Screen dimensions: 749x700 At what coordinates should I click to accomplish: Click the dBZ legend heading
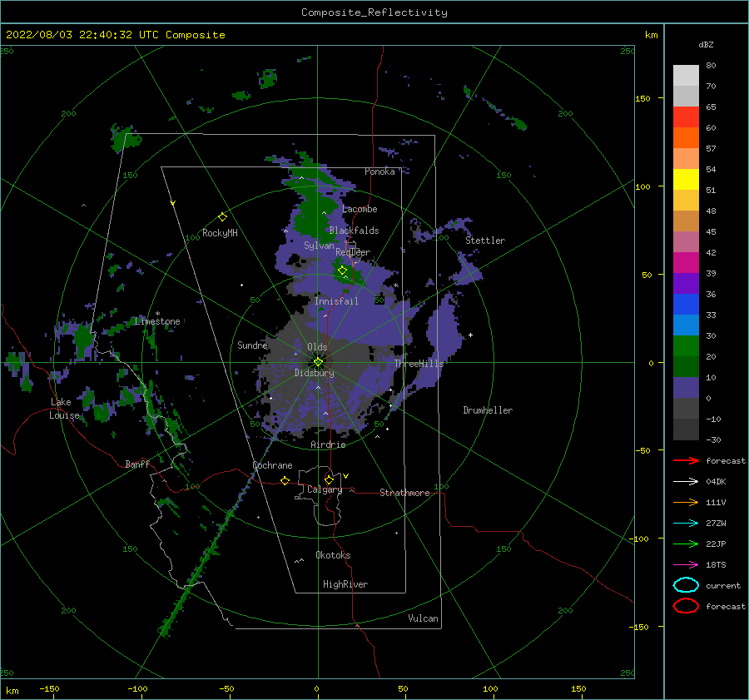point(706,44)
